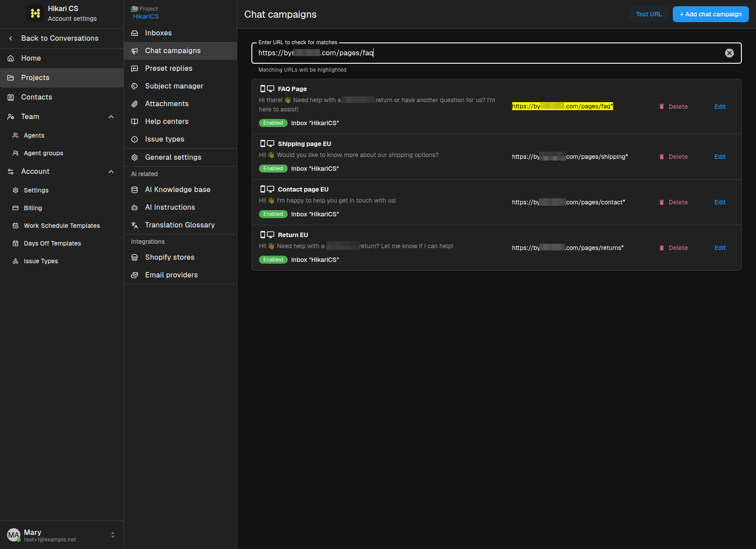Click the Help centers book icon
Viewport: 756px width, 549px height.
(x=135, y=122)
